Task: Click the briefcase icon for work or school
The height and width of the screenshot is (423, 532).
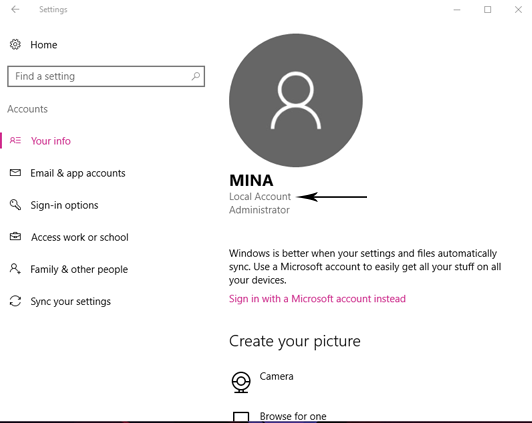Action: (x=15, y=236)
